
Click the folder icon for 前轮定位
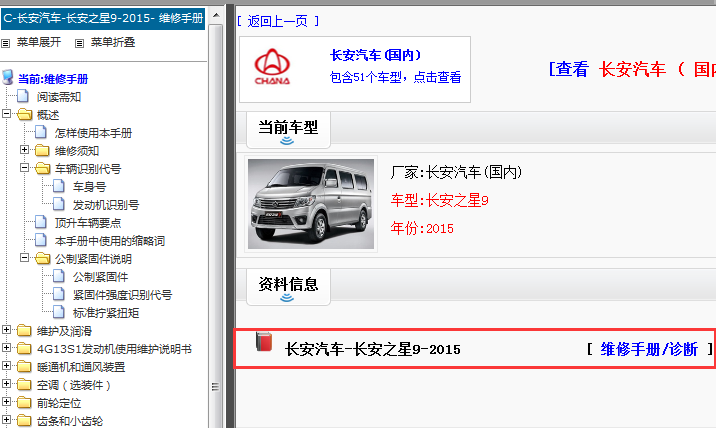[x=25, y=402]
